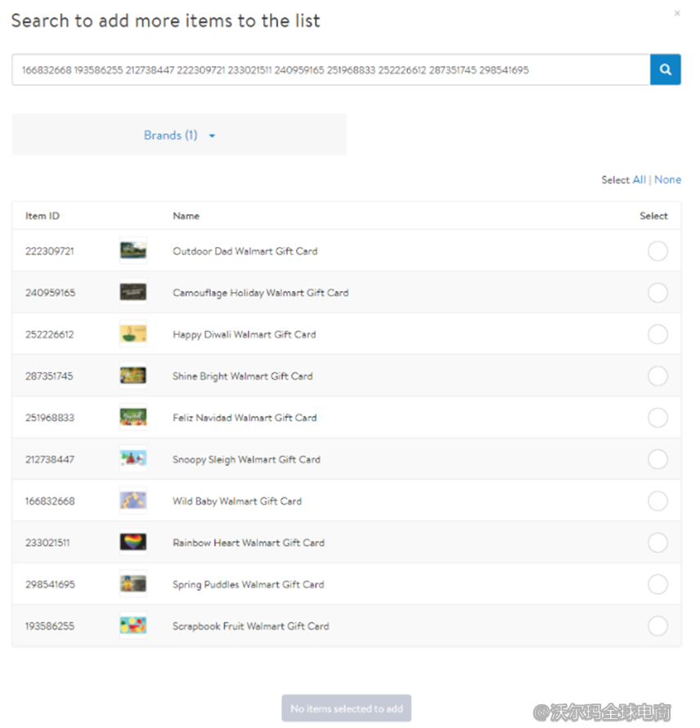Select the Spring Puddles Walmart Gift Card
The image size is (700, 728).
click(x=657, y=584)
